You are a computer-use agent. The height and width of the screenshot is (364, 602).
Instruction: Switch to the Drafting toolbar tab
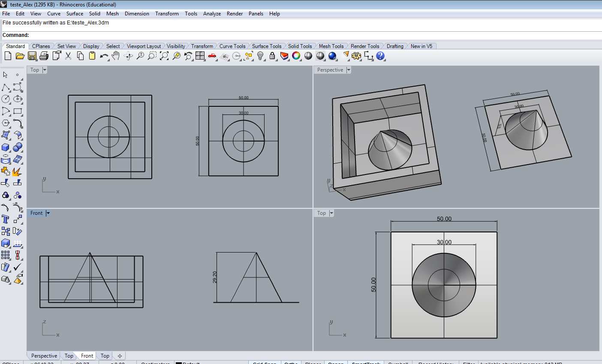tap(395, 46)
